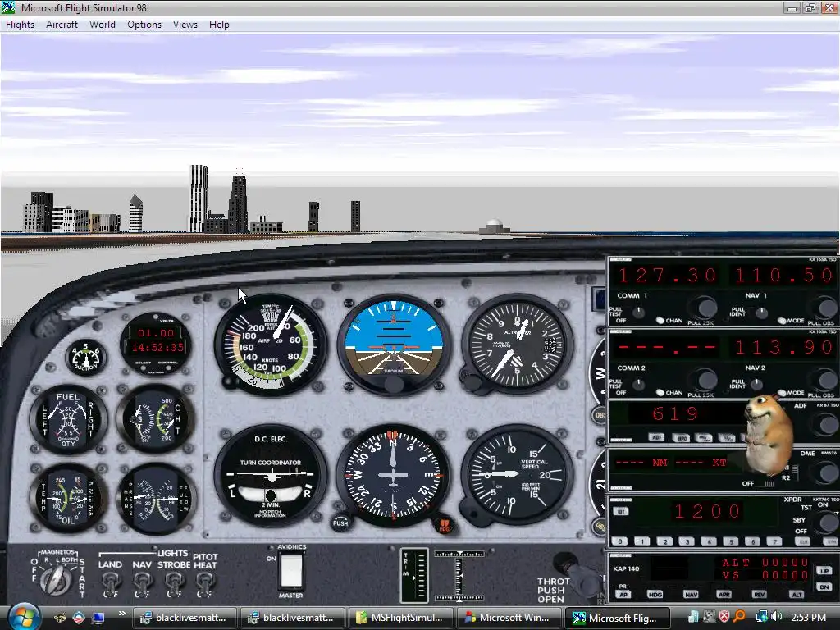Image resolution: width=840 pixels, height=630 pixels.
Task: Toggle the NAV lights switch
Action: click(142, 582)
